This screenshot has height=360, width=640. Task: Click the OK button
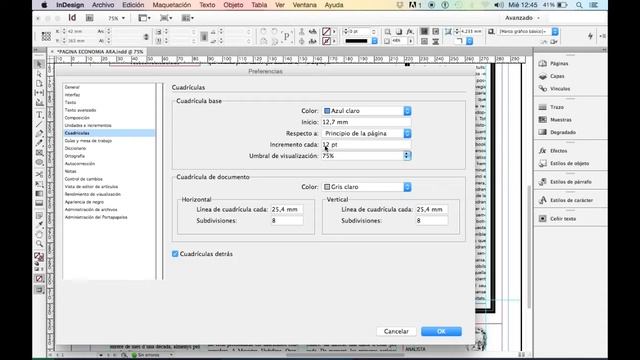click(x=441, y=331)
